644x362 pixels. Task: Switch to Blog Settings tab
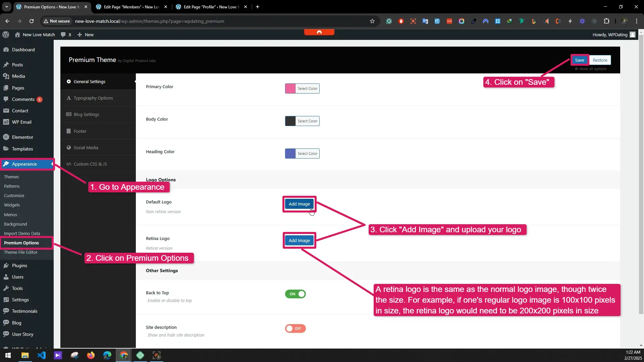(x=98, y=114)
